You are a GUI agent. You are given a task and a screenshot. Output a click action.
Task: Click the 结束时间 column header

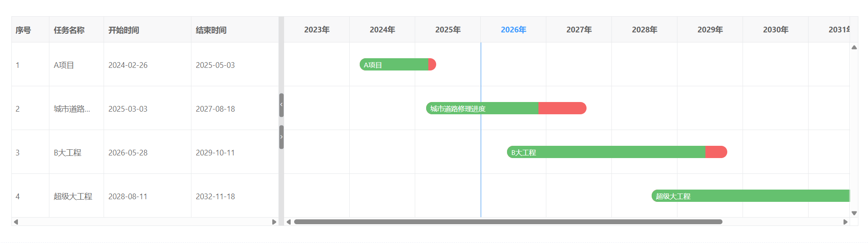(235, 30)
